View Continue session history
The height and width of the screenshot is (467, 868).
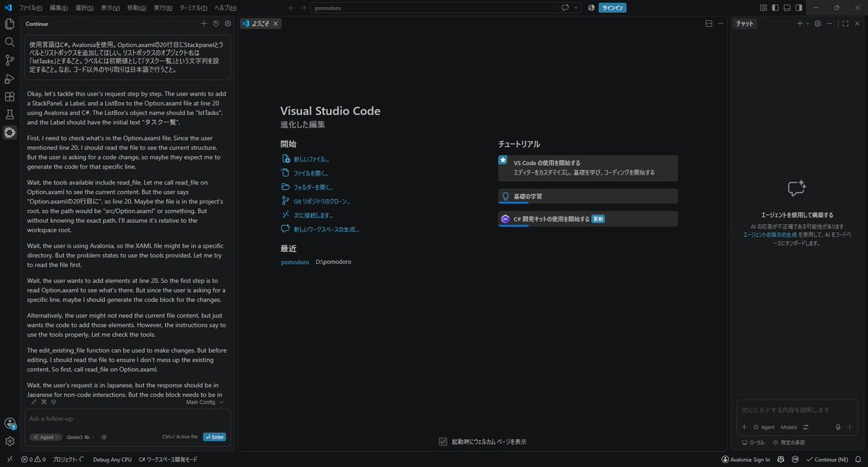216,23
